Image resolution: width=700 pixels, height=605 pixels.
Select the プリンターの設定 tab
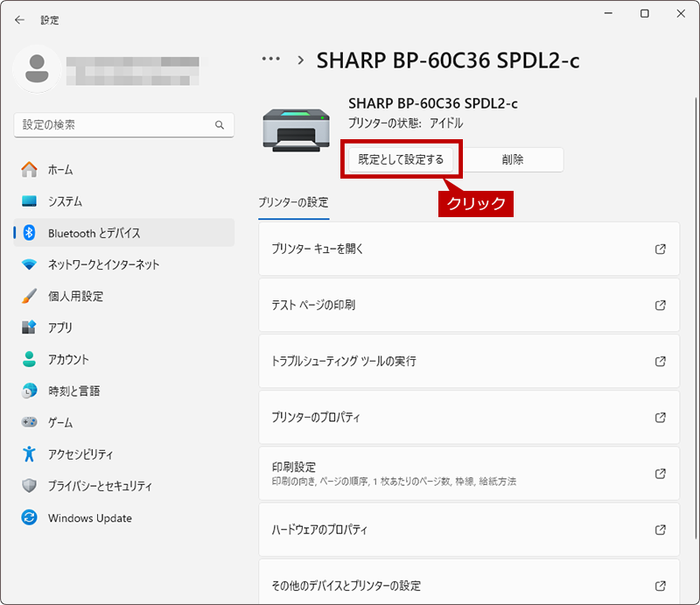click(x=293, y=202)
